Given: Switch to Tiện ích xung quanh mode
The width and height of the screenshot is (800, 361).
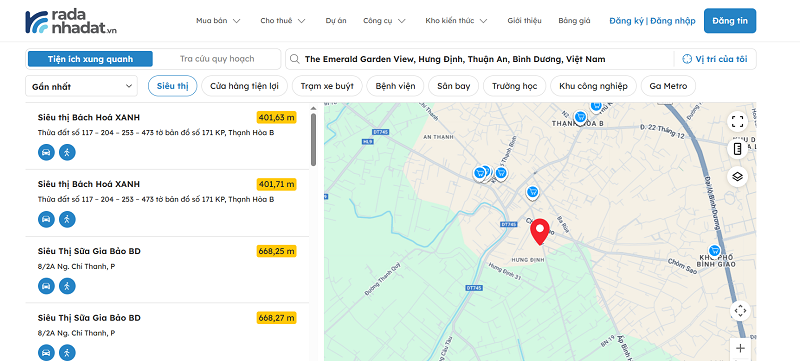Looking at the screenshot, I should (x=90, y=59).
